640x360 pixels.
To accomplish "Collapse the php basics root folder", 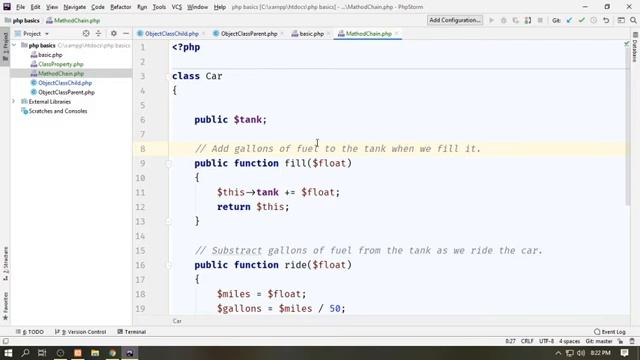I will click(14, 45).
